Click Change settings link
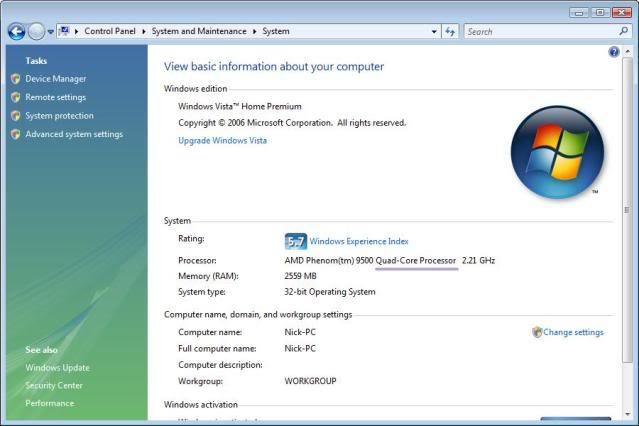Image resolution: width=639 pixels, height=426 pixels. [573, 332]
